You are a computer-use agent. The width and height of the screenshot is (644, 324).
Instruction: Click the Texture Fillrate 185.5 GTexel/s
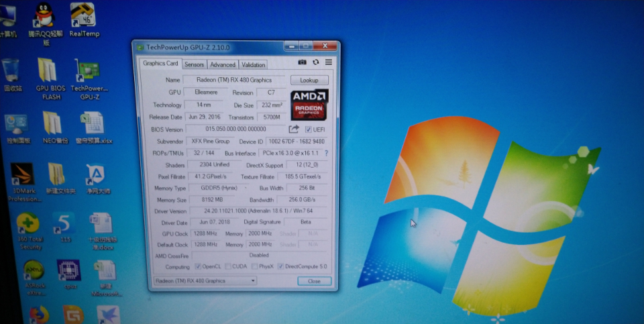[x=303, y=176]
